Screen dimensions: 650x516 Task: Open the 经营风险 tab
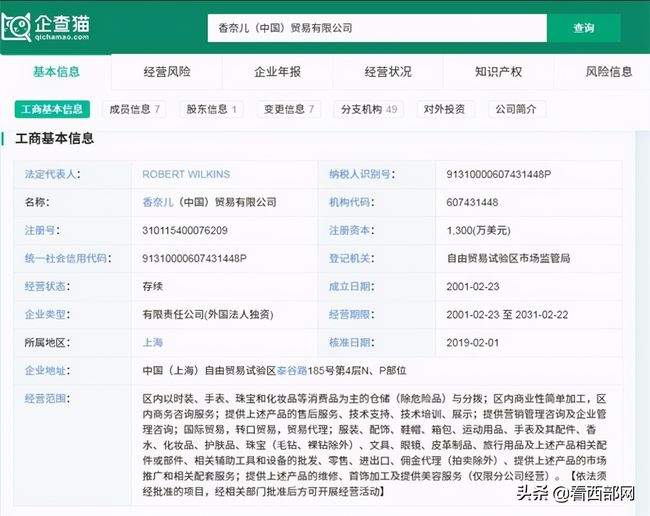pyautogui.click(x=167, y=72)
